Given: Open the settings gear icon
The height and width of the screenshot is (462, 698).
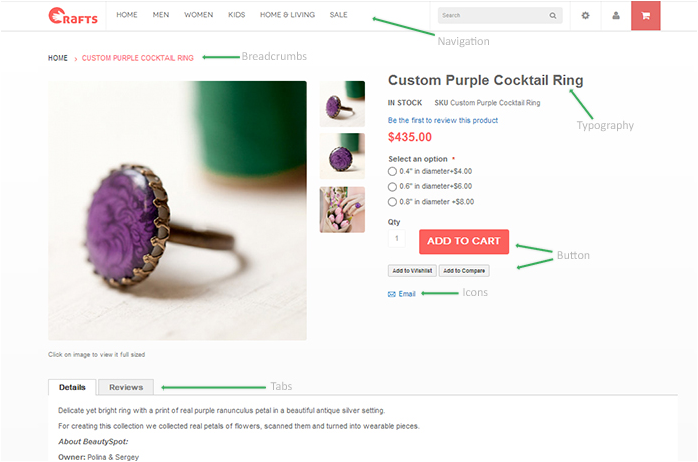Looking at the screenshot, I should point(586,16).
